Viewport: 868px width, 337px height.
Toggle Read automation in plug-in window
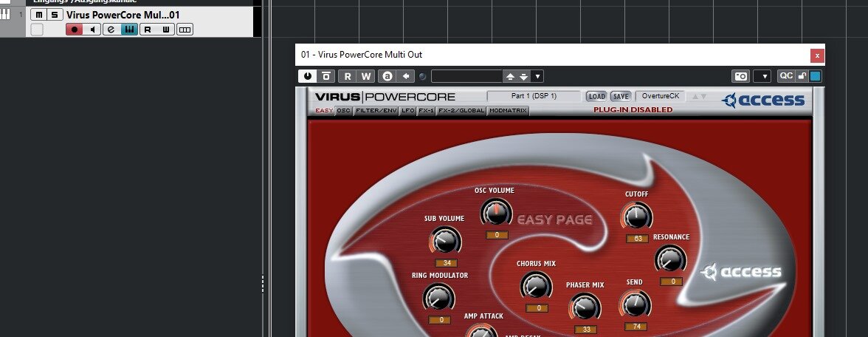pos(347,76)
